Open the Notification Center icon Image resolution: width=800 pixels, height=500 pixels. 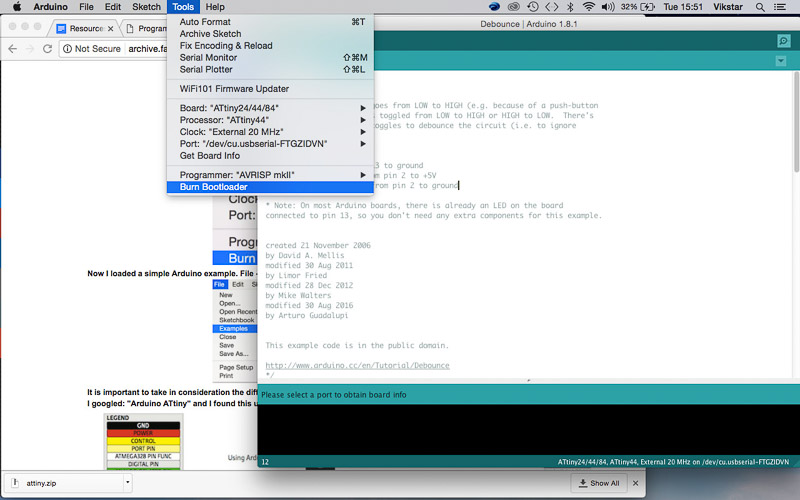click(x=780, y=7)
